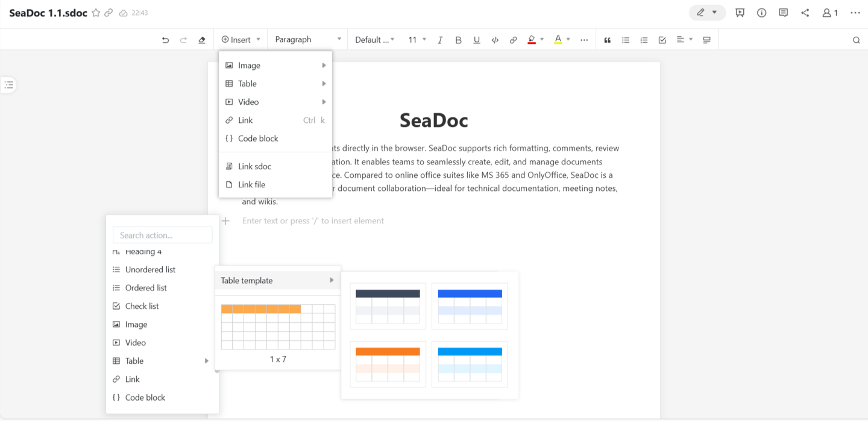Screen dimensions: 868x421
Task: Click the undo arrow in toolbar
Action: pyautogui.click(x=165, y=40)
